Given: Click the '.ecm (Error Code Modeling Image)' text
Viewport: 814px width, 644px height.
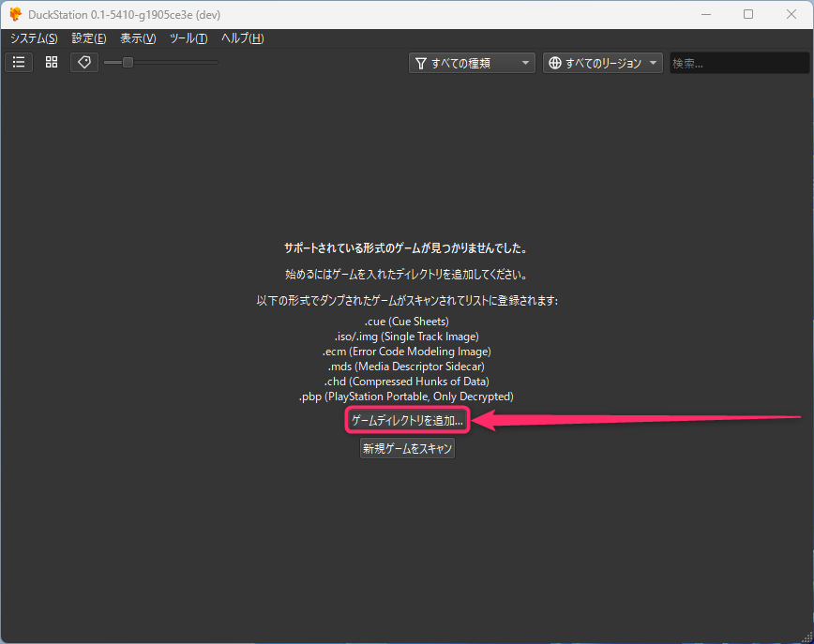Looking at the screenshot, I should [406, 352].
